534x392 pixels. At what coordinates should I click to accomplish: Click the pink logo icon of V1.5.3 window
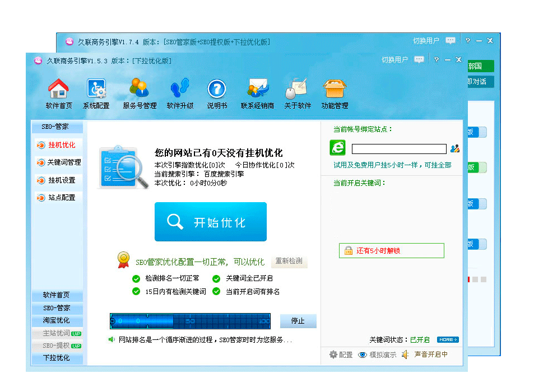[x=38, y=60]
